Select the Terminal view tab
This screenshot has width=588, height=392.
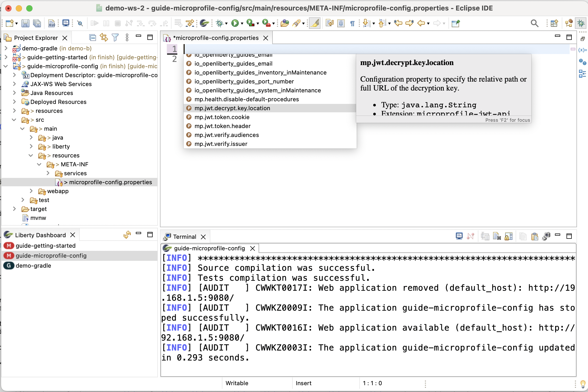pos(185,237)
